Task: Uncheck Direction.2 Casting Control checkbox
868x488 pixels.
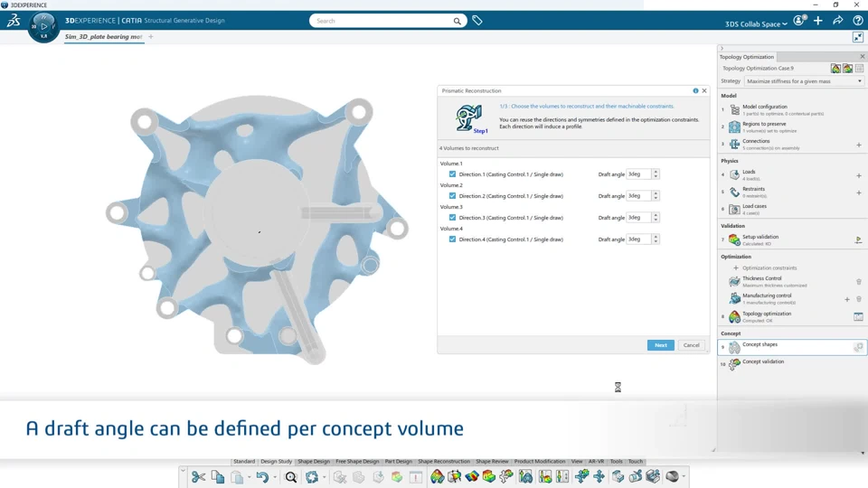Action: (452, 196)
